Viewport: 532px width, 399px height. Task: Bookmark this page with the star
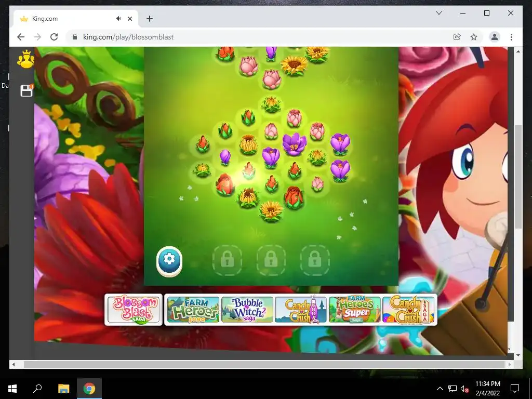474,37
